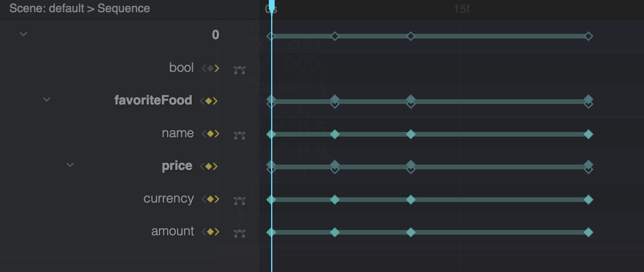The image size is (644, 272).
Task: Select last keyframe on amount track
Action: point(588,232)
